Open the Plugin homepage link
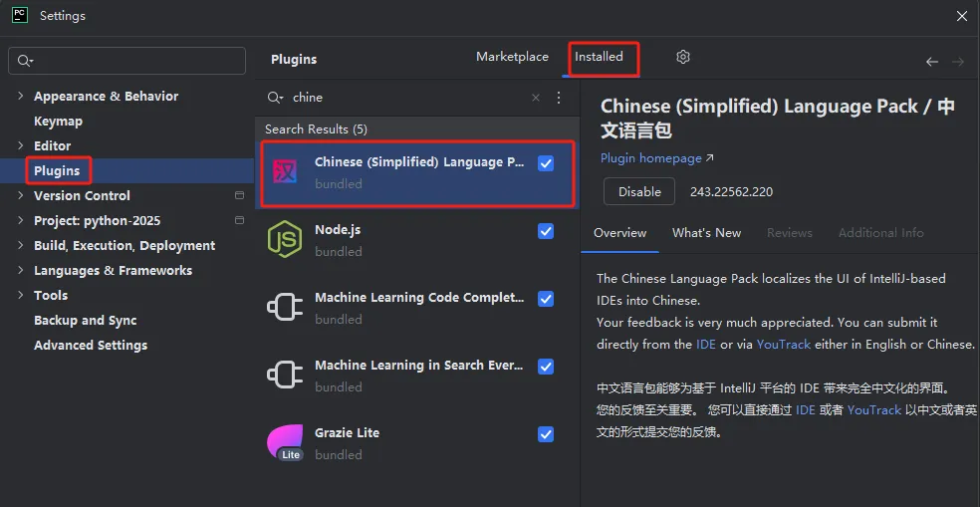Image resolution: width=980 pixels, height=507 pixels. [x=657, y=158]
